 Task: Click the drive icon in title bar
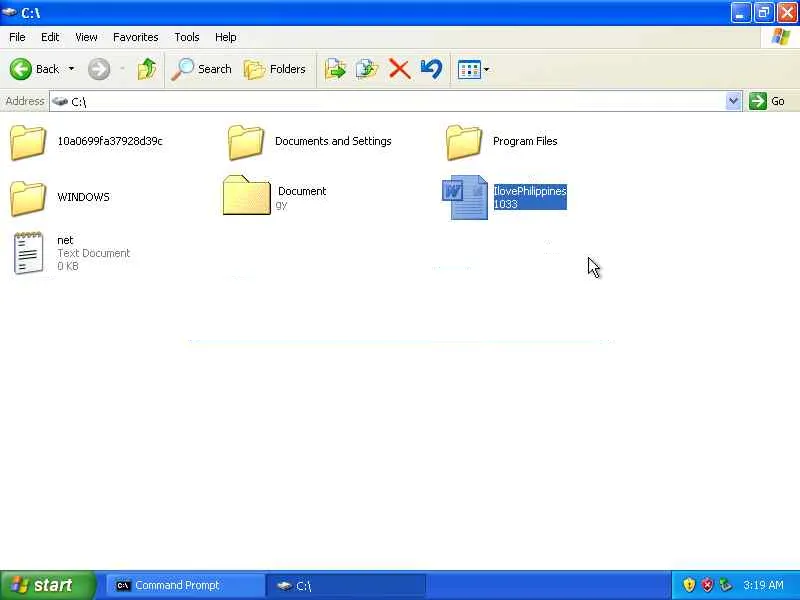[9, 12]
